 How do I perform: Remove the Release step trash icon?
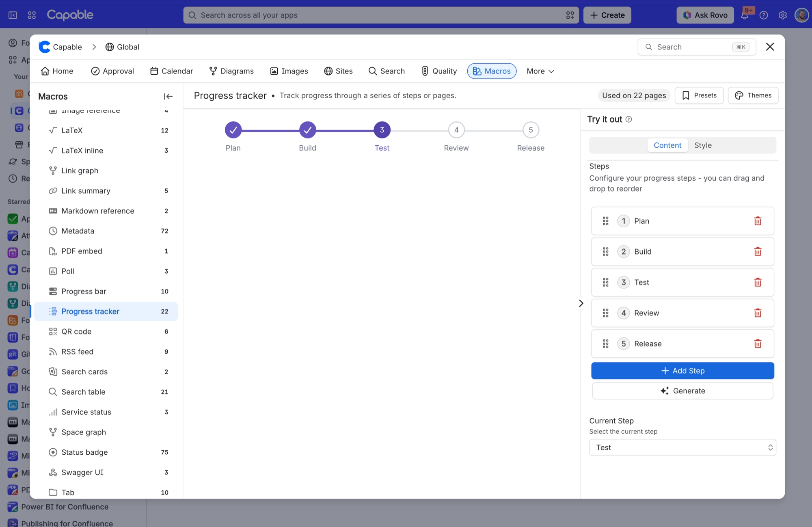click(x=758, y=344)
